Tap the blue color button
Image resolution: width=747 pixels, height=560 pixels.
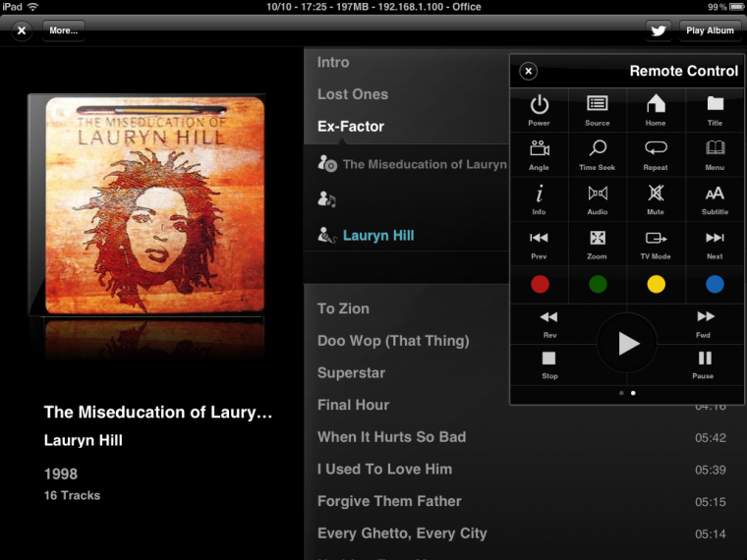pos(715,284)
